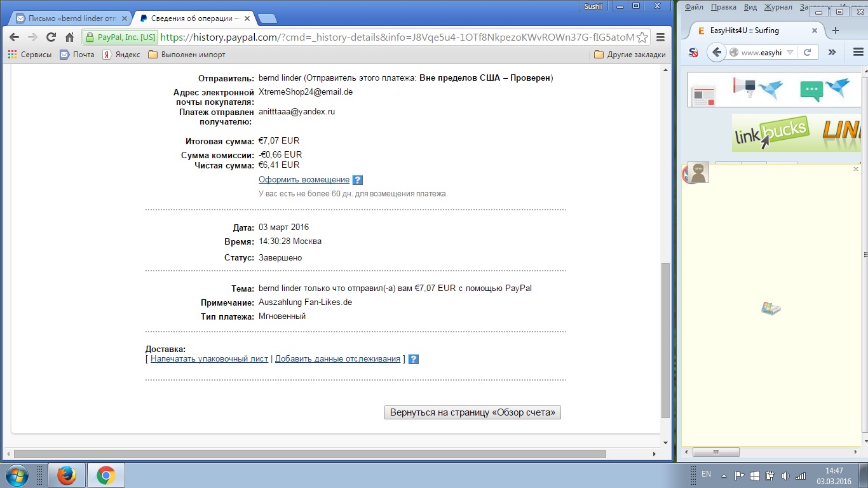Image resolution: width=868 pixels, height=488 pixels.
Task: Switch to the Письмо «bernd linder» tab
Action: tap(66, 18)
